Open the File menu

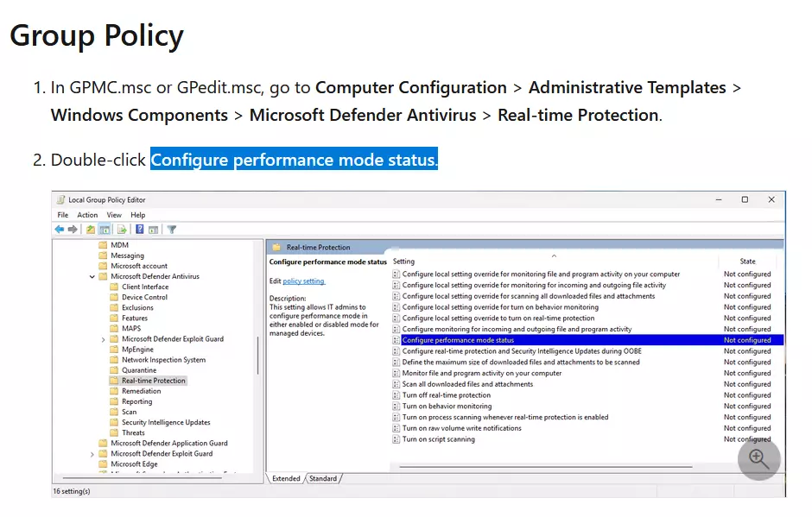[x=63, y=215]
